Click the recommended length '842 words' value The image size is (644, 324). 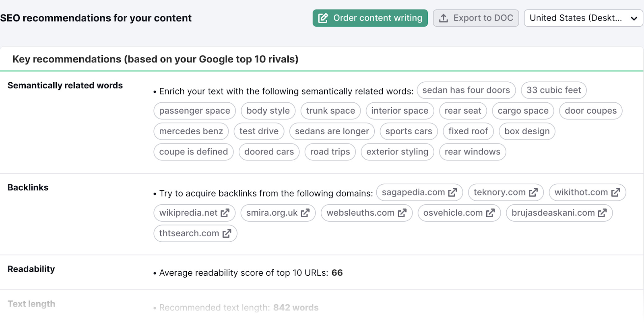point(296,308)
